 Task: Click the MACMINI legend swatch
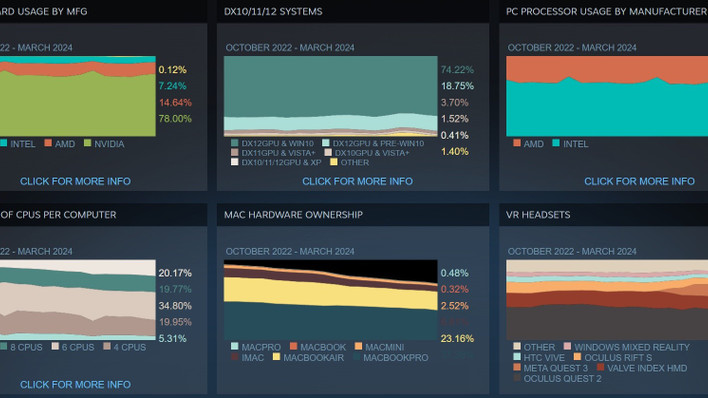tap(359, 346)
